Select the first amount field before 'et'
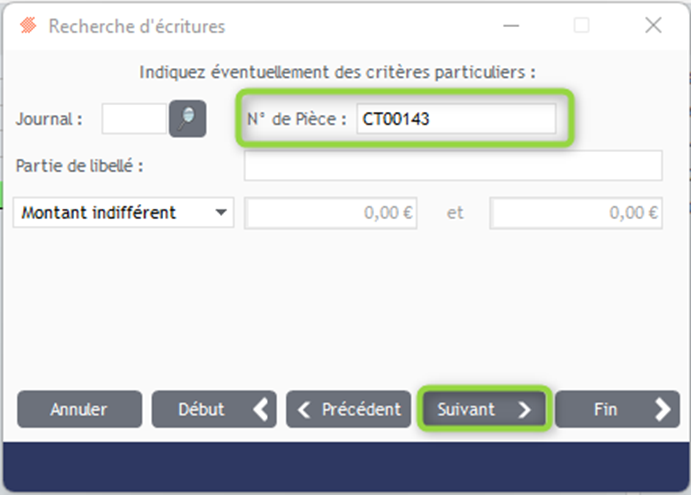This screenshot has width=691, height=495. pos(331,213)
